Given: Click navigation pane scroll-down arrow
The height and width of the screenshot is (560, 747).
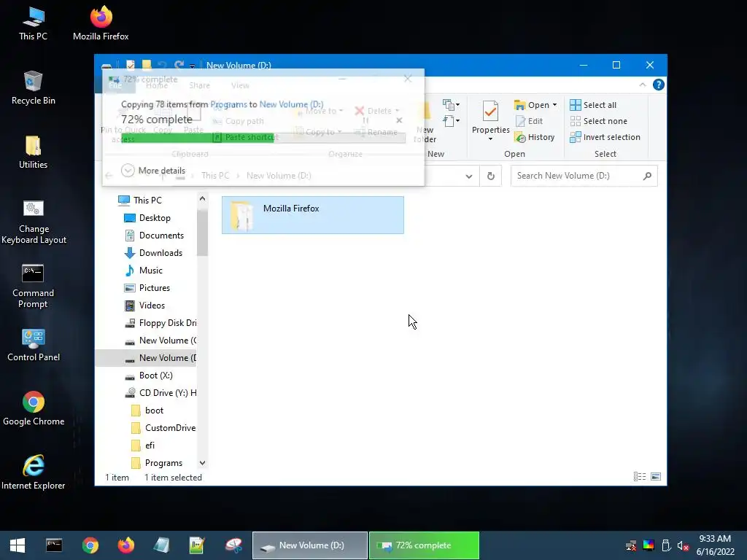Looking at the screenshot, I should point(203,463).
